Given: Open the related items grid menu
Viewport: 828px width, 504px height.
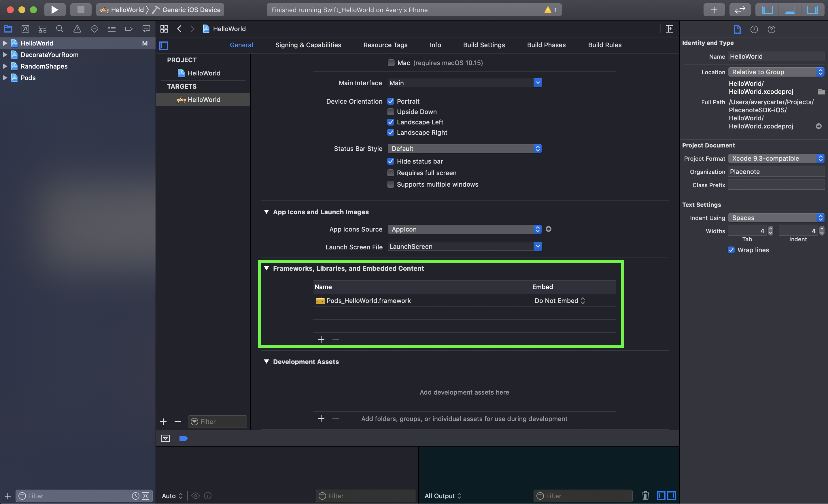Looking at the screenshot, I should [x=164, y=29].
